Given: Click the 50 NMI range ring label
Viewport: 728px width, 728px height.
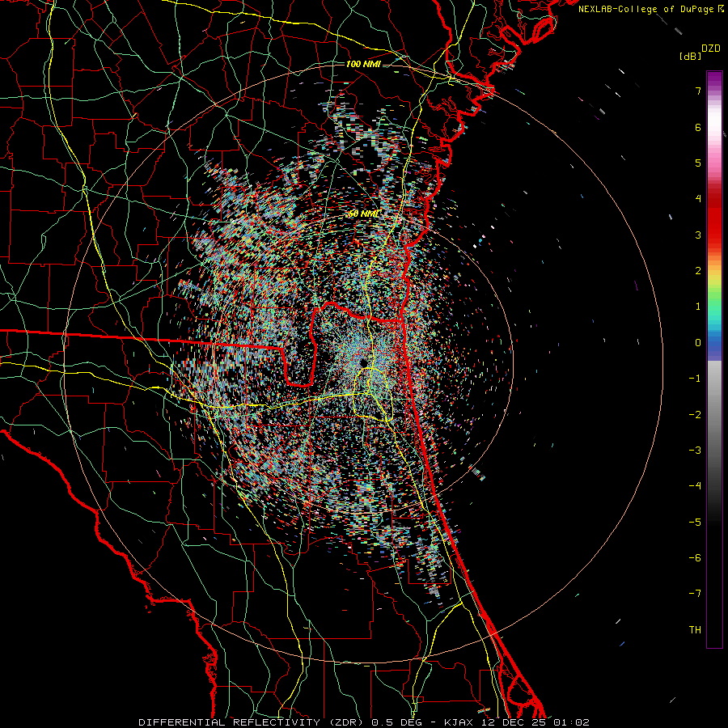Looking at the screenshot, I should point(363,214).
